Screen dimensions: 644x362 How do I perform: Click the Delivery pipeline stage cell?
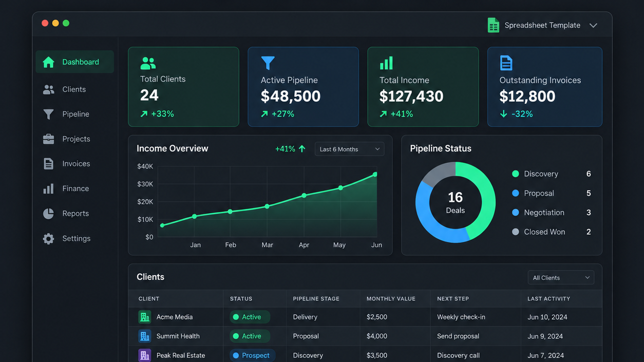[x=305, y=317]
